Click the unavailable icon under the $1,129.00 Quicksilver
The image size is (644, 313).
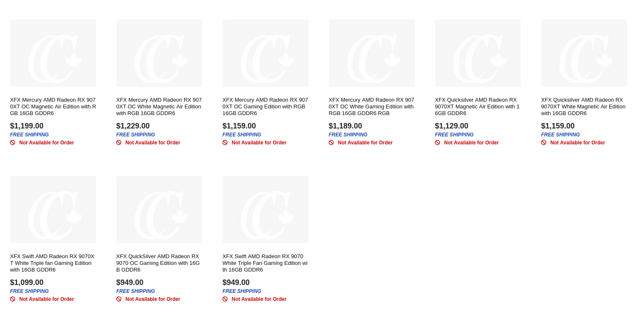coord(437,143)
